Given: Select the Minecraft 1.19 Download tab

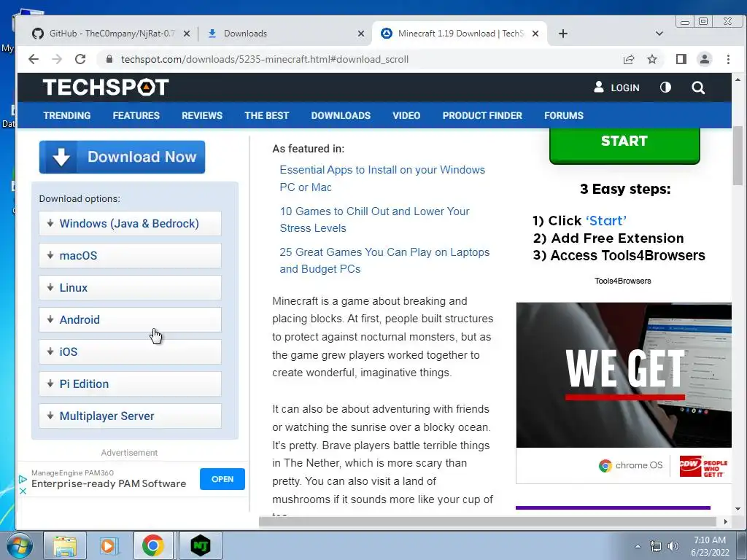Looking at the screenshot, I should click(460, 34).
